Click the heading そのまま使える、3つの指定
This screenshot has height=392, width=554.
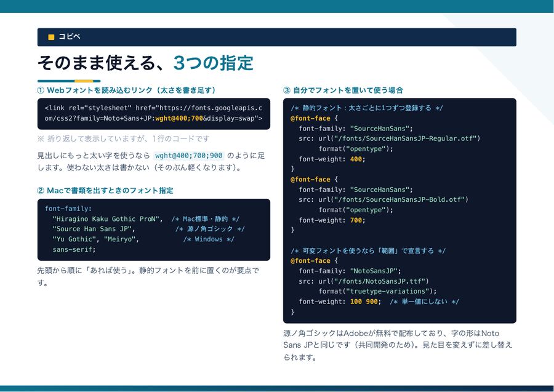coord(145,63)
